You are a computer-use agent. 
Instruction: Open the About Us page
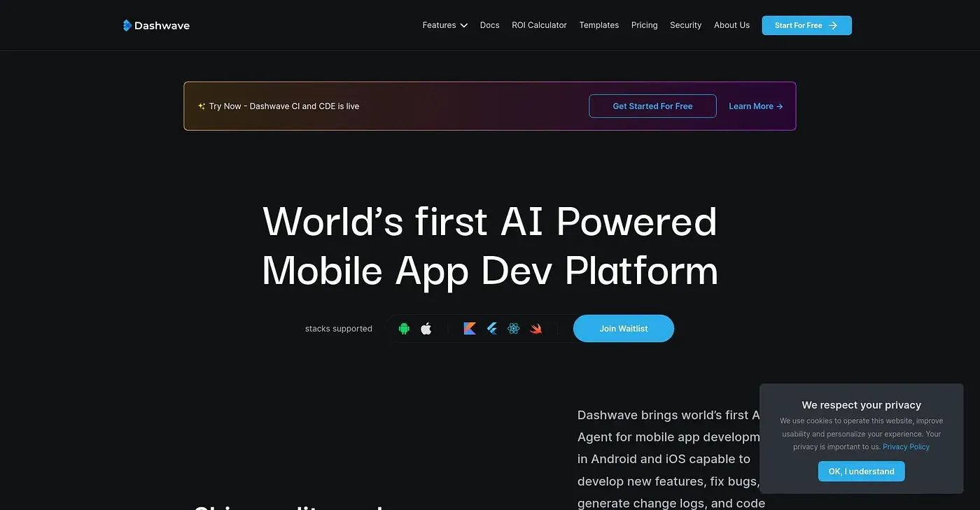click(731, 25)
